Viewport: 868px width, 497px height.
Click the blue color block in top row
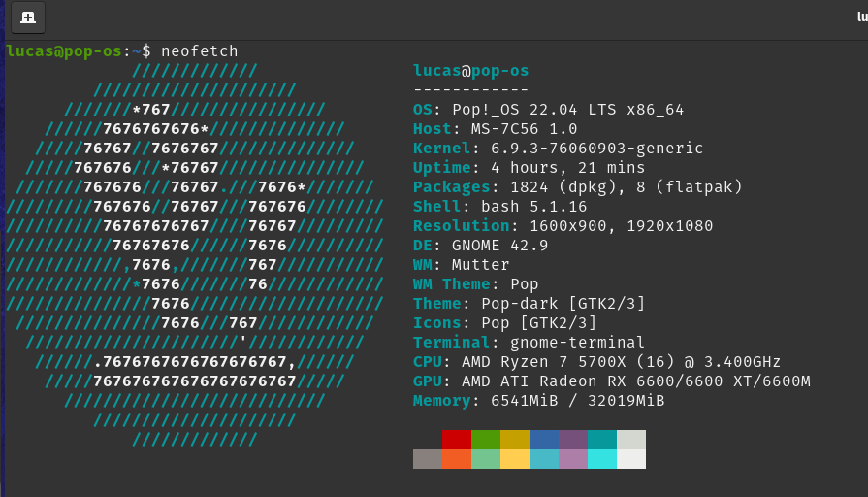pos(544,440)
